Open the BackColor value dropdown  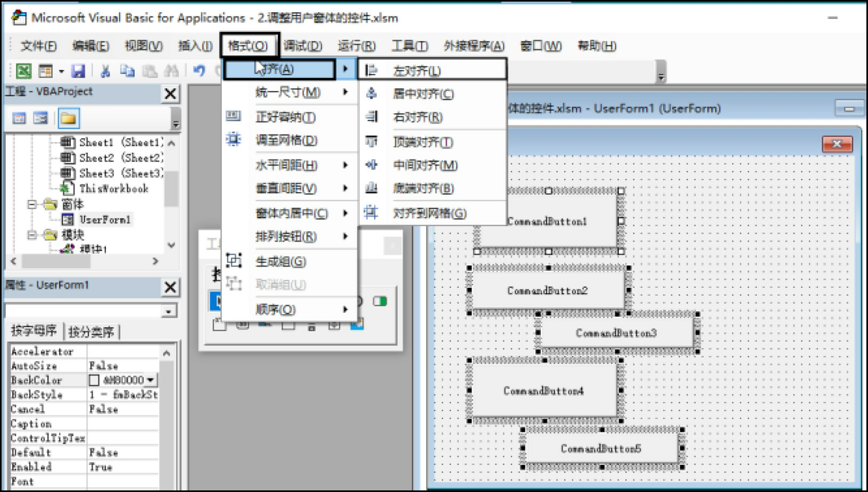click(x=151, y=380)
